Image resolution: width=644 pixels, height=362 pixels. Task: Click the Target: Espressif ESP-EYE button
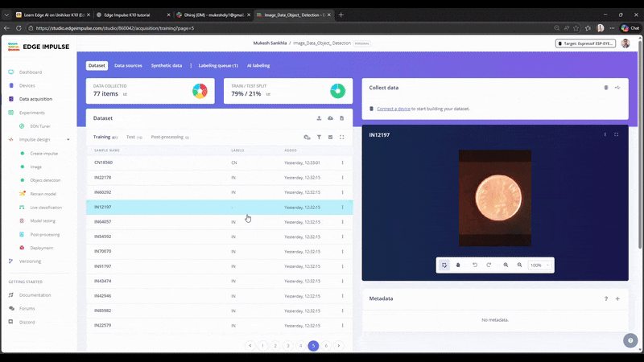pos(585,43)
